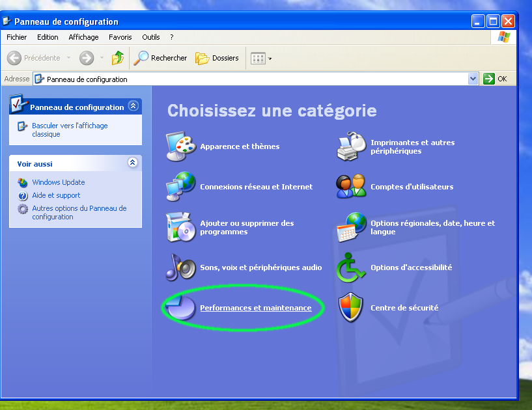Screen dimensions: 532x410
Task: Open the Apparence et thèmes palette icon
Action: coord(180,146)
